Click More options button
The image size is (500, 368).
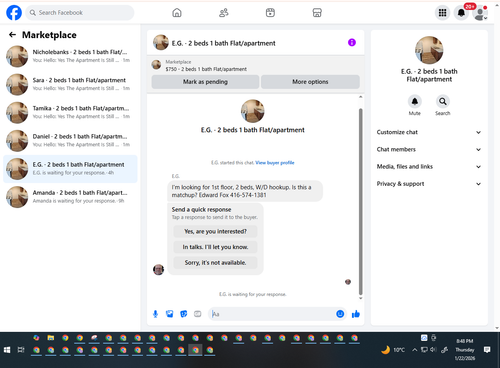pyautogui.click(x=310, y=82)
